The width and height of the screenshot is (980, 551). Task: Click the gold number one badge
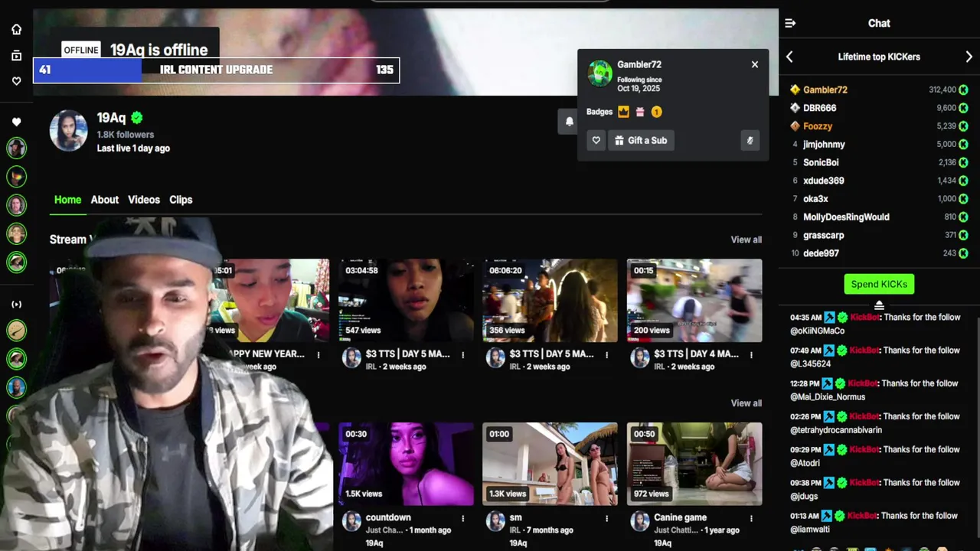[x=656, y=112]
